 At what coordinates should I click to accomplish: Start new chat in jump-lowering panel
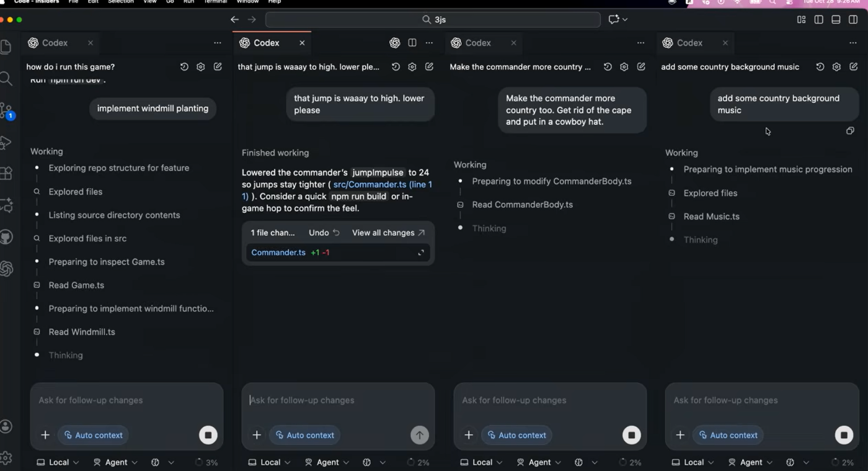[x=429, y=67]
